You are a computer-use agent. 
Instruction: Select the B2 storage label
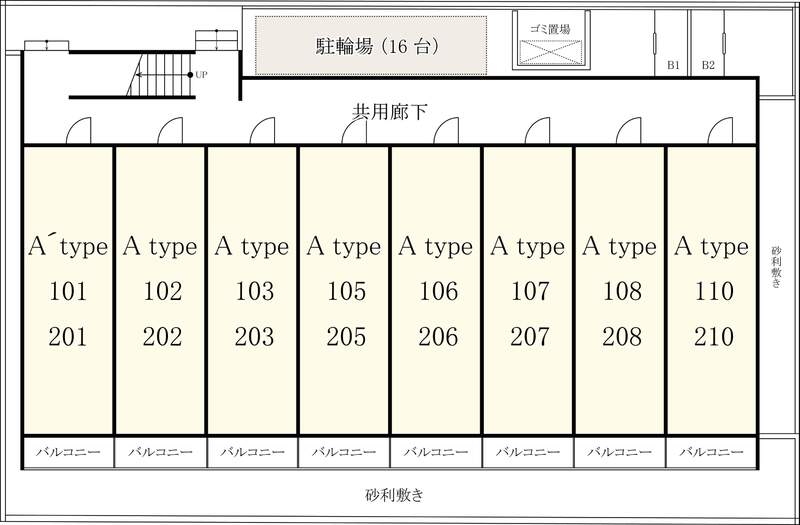(x=708, y=65)
